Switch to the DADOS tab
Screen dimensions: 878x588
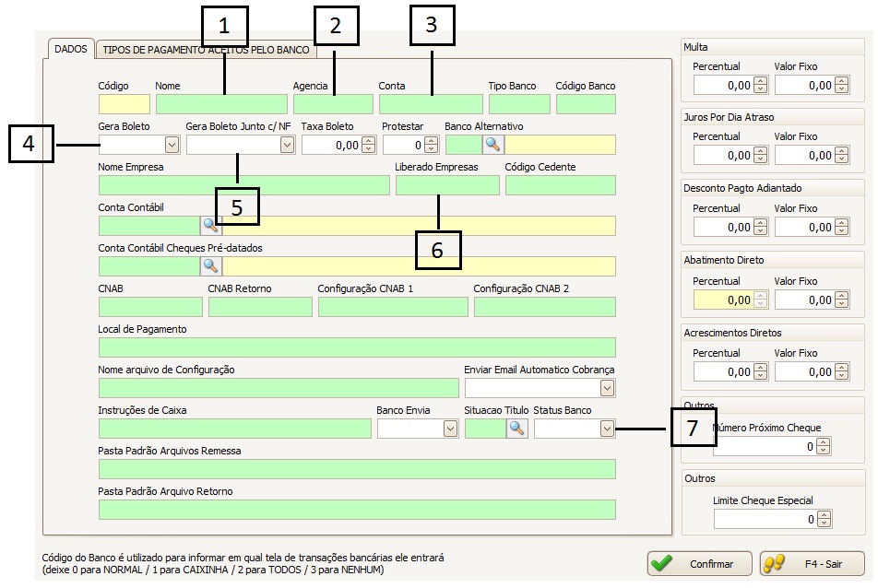pos(69,50)
